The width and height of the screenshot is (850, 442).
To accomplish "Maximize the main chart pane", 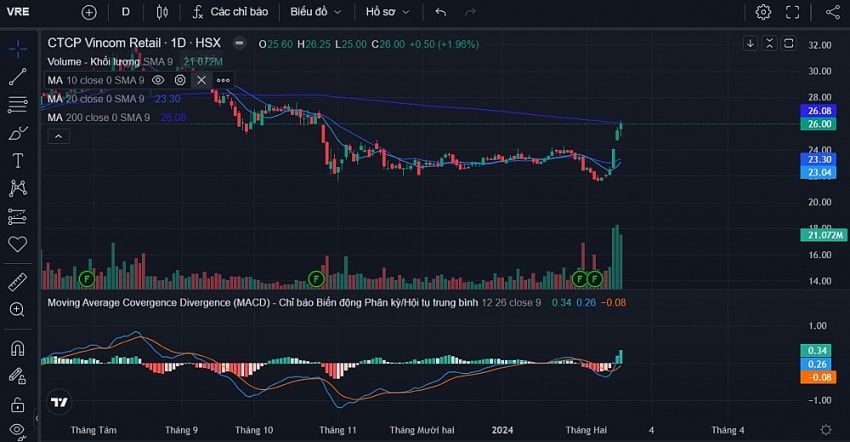I will pos(789,43).
